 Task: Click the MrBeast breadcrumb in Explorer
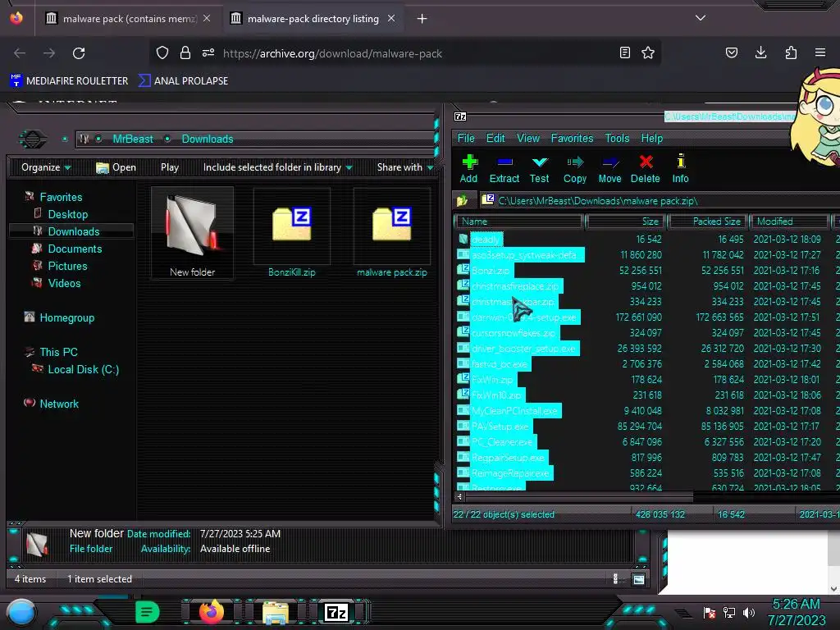click(x=133, y=139)
